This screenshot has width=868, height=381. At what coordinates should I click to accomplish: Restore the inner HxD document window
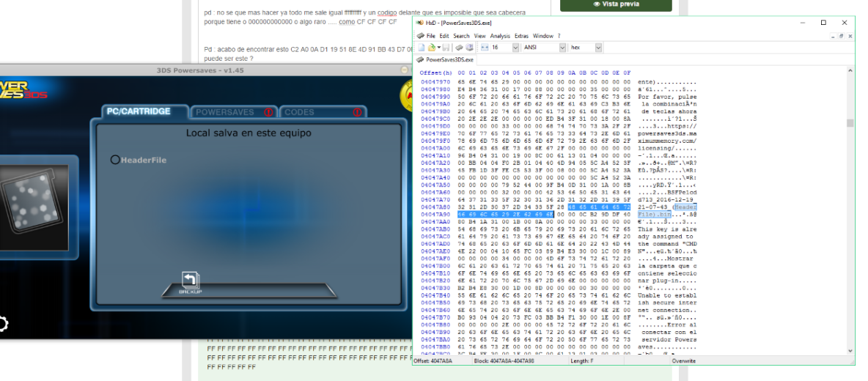click(x=841, y=36)
